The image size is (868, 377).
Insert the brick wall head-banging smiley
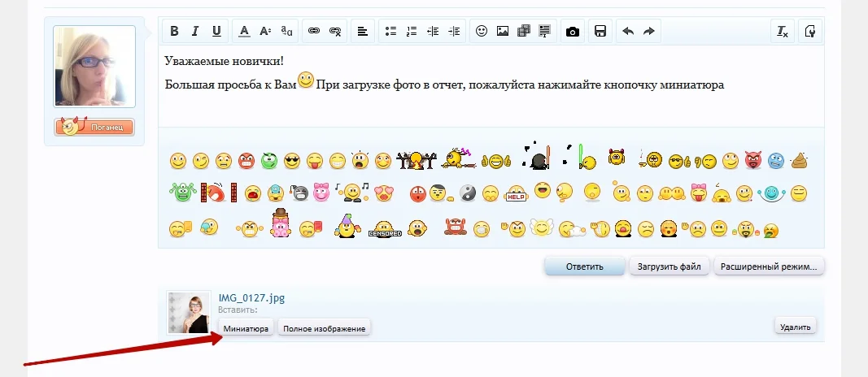219,193
